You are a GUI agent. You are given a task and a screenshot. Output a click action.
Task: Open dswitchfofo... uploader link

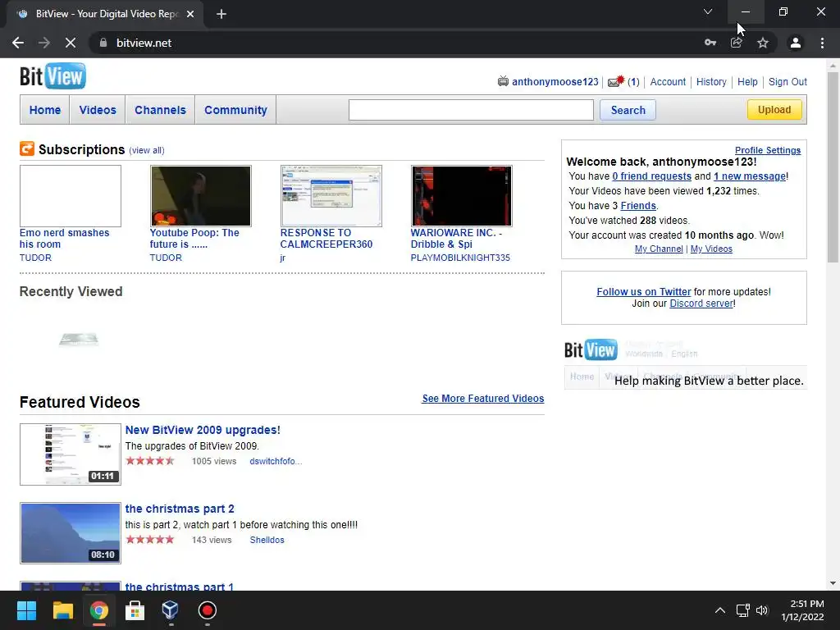[276, 461]
